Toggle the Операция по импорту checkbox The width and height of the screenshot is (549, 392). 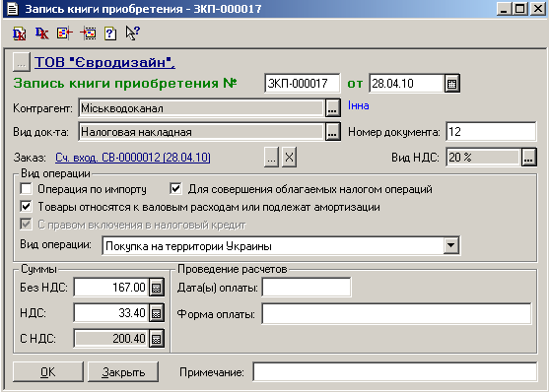(26, 189)
